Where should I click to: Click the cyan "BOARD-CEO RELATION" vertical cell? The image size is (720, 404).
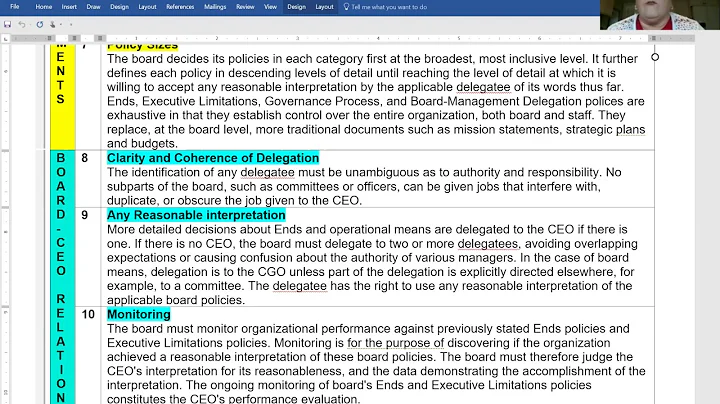tap(62, 277)
